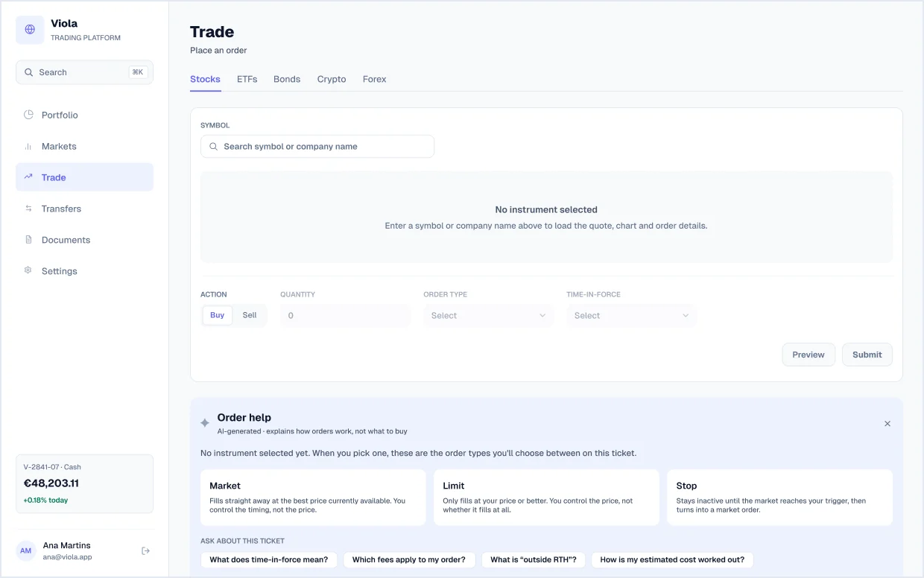
Task: Click the Order help sparkle icon
Action: (205, 423)
